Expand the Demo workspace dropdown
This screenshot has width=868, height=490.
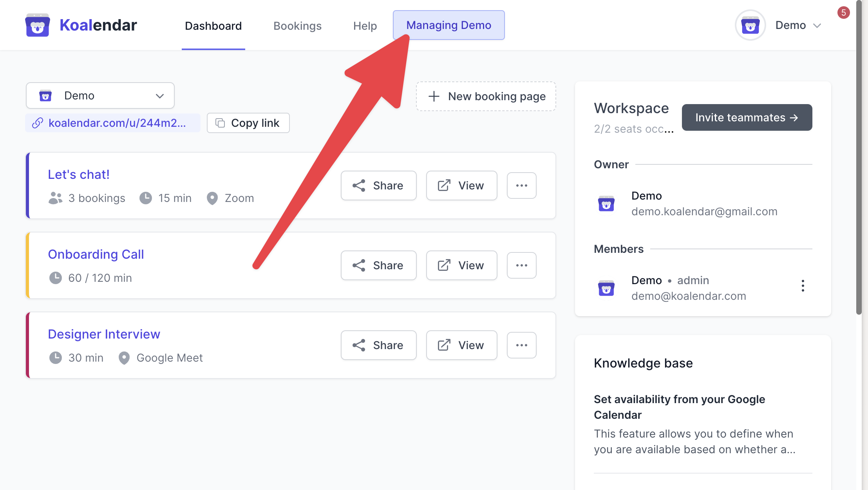point(100,95)
